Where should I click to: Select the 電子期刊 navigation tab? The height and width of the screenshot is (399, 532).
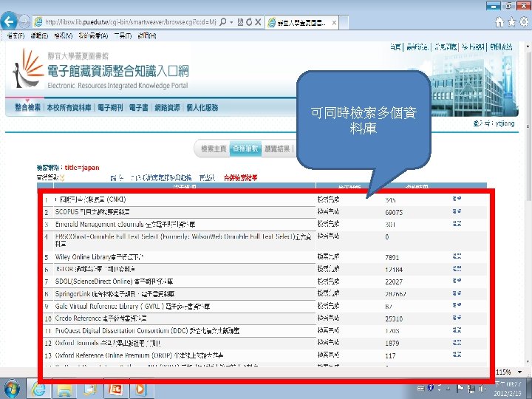(110, 108)
